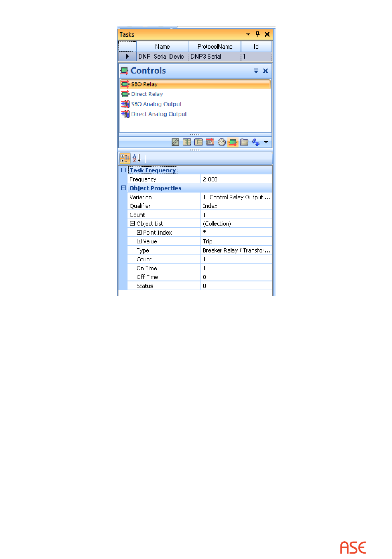Click the clock icon in Controls toolbar

(222, 143)
